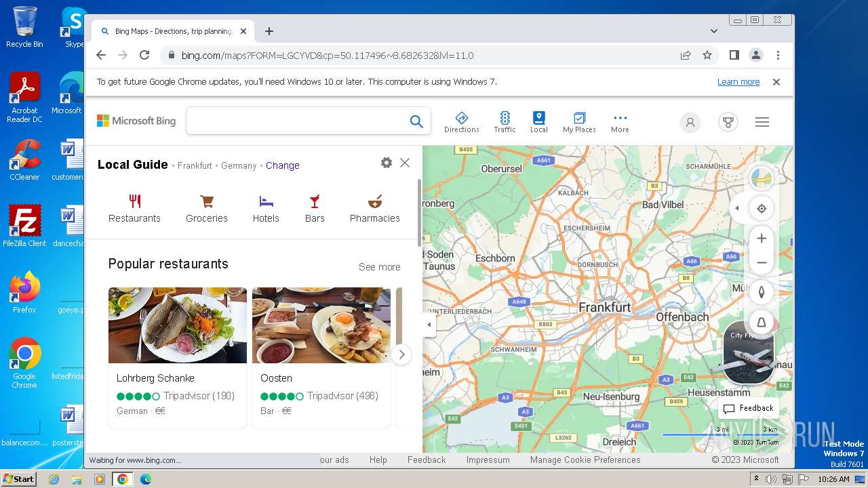The image size is (868, 488).
Task: Open Firefox desktop shortcut
Action: click(x=24, y=293)
